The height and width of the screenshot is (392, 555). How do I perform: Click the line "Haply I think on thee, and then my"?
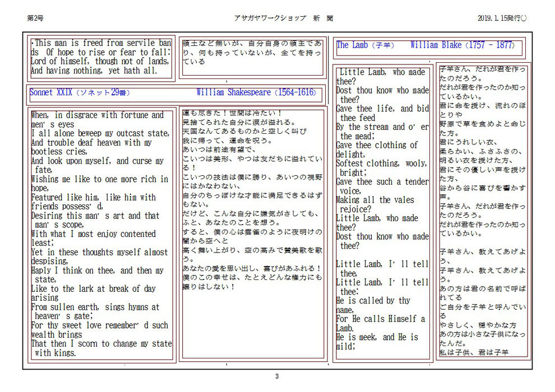click(x=98, y=271)
